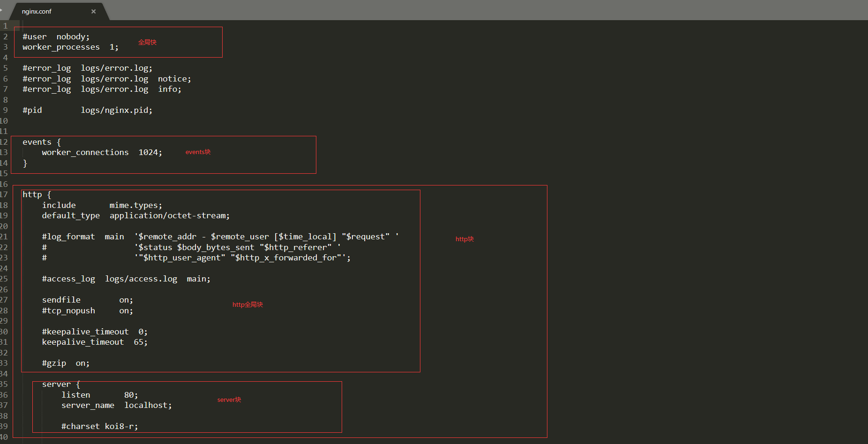Close the nginx.conf tab
The image size is (868, 444).
click(94, 11)
